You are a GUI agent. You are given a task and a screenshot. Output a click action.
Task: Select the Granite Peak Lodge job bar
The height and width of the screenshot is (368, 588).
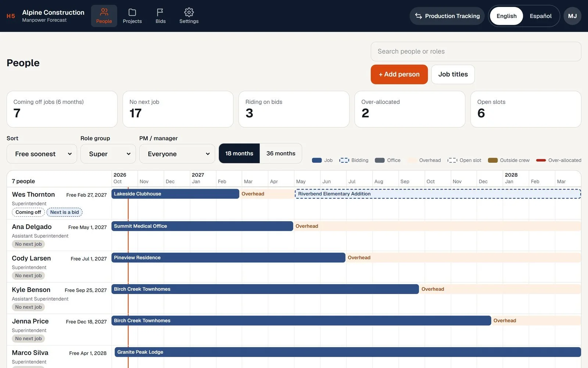pyautogui.click(x=348, y=352)
